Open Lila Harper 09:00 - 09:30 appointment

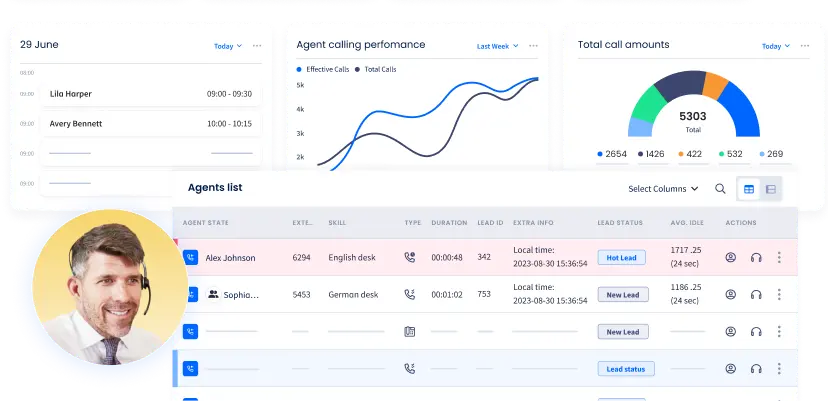[x=150, y=94]
